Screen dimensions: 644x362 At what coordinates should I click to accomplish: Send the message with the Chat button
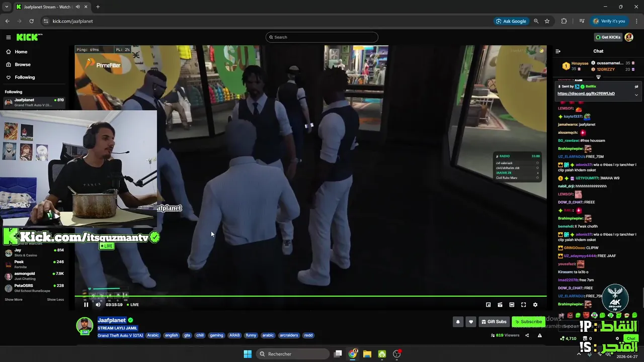(x=631, y=338)
